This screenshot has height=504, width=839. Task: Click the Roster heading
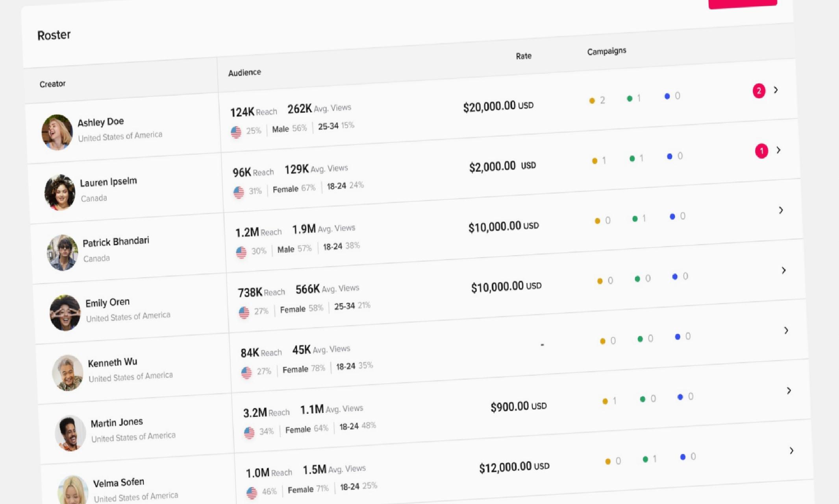tap(54, 35)
